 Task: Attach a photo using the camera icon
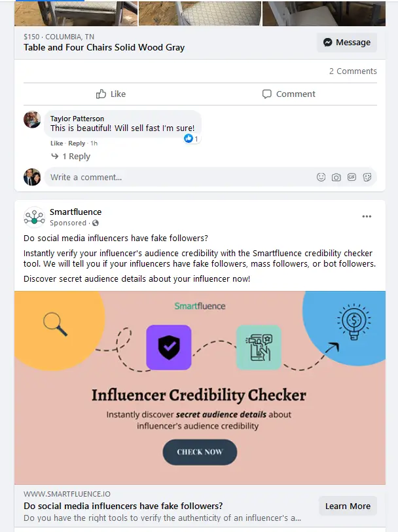(336, 177)
